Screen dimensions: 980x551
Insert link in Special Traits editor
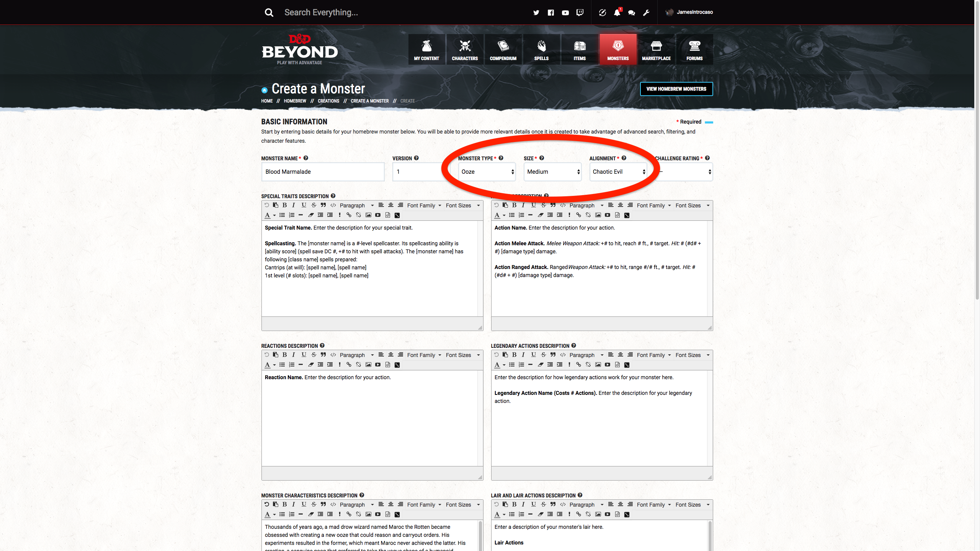point(349,215)
